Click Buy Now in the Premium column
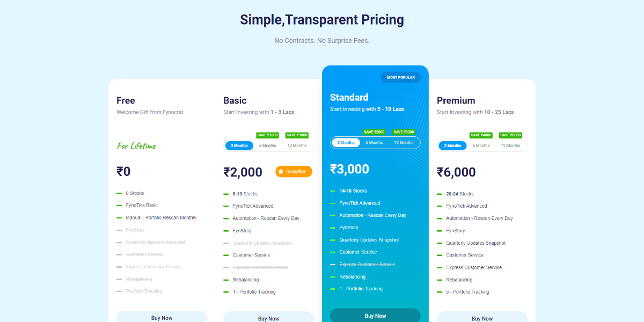The width and height of the screenshot is (644, 322). point(481,318)
